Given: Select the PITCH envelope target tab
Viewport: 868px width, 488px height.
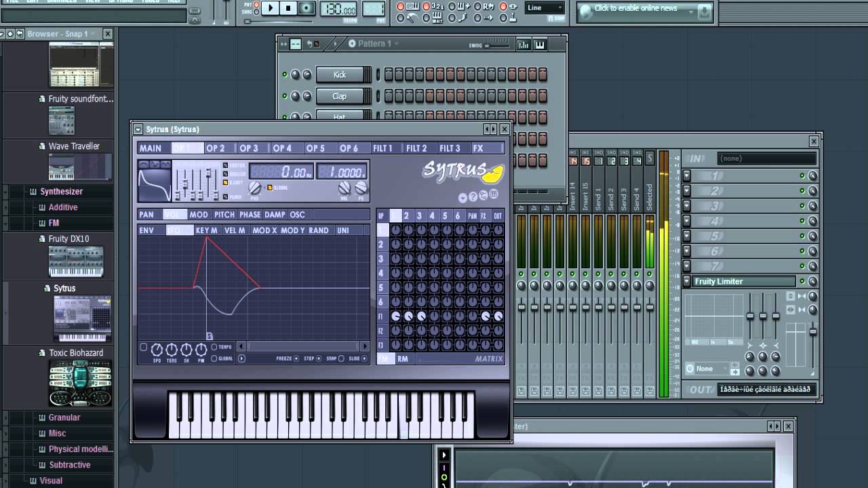Looking at the screenshot, I should point(224,215).
